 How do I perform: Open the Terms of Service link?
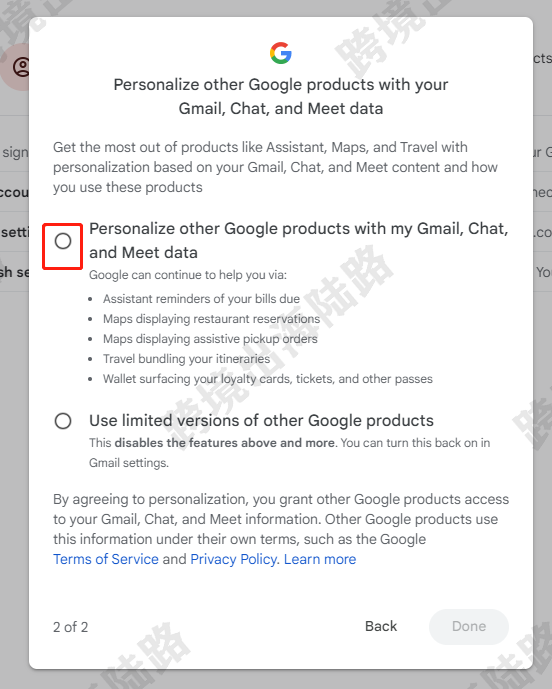(x=106, y=559)
